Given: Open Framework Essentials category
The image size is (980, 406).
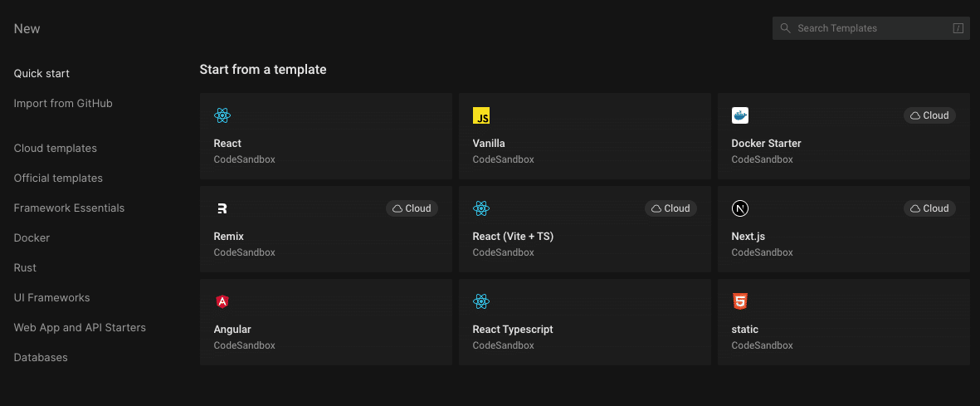Looking at the screenshot, I should tap(70, 208).
